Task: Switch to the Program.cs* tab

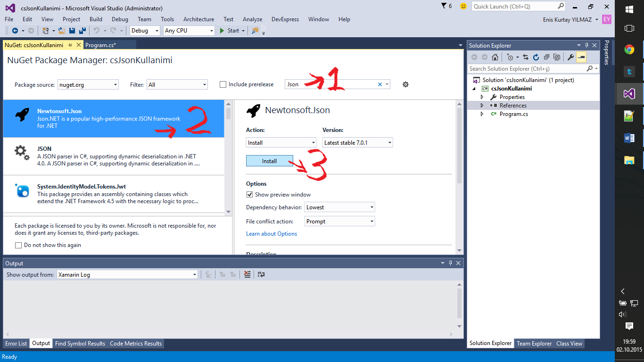Action: pyautogui.click(x=101, y=45)
